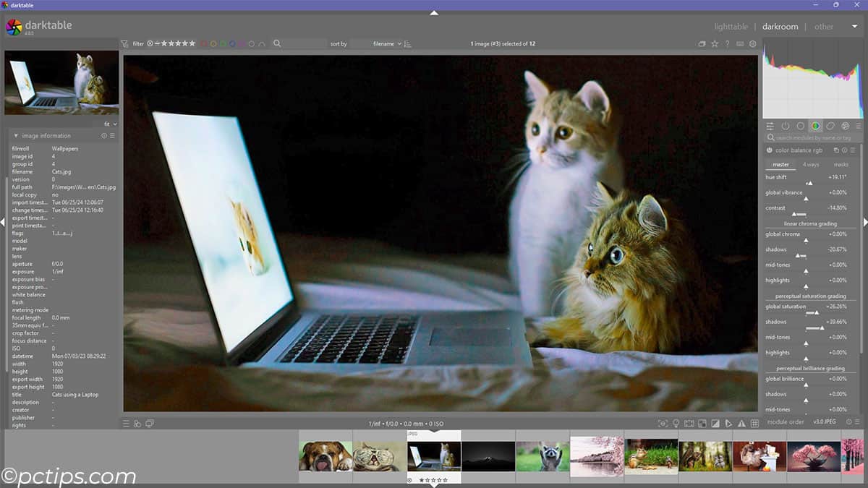Open presets menu for color balance rgb
This screenshot has width=868, height=488.
(x=853, y=150)
